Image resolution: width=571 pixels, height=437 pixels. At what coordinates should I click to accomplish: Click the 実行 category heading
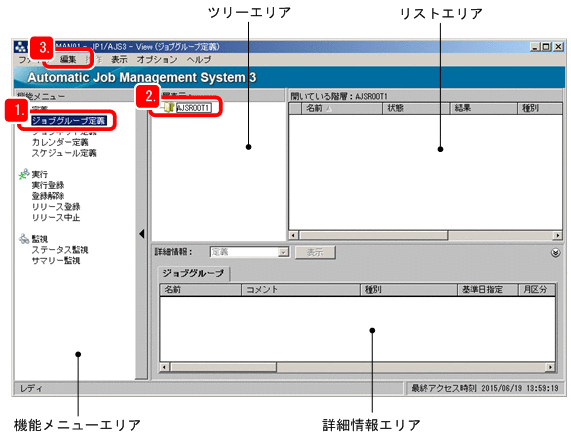click(x=39, y=174)
